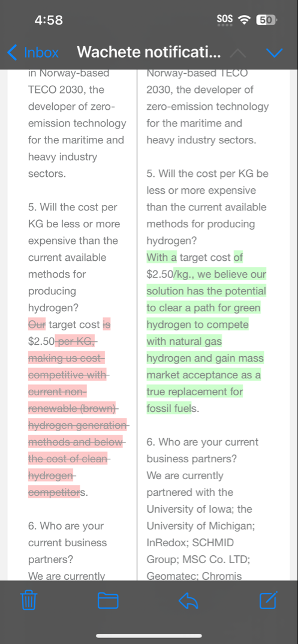Tap 'University of Iowa; the' in the right column
Viewport: 298px width, 644px height.
199,509
